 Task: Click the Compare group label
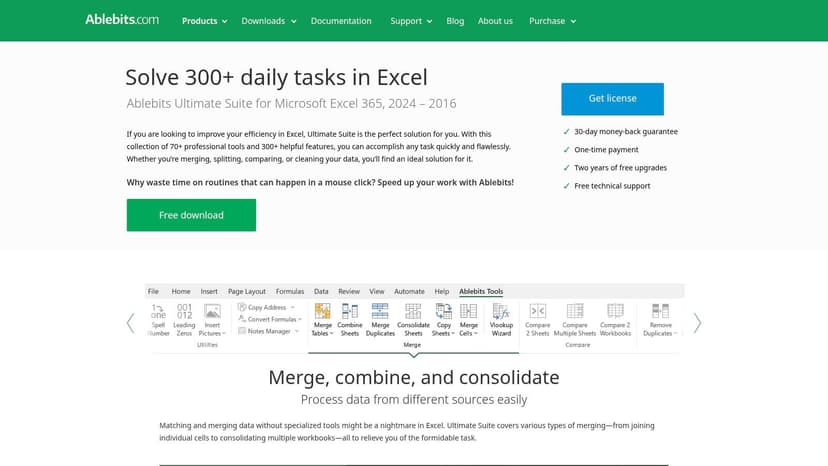[x=578, y=344]
